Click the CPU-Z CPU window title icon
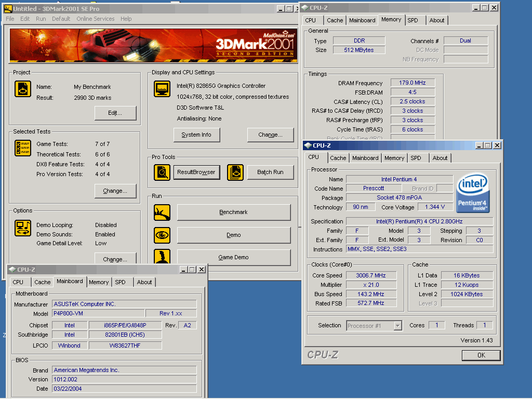 coord(308,145)
